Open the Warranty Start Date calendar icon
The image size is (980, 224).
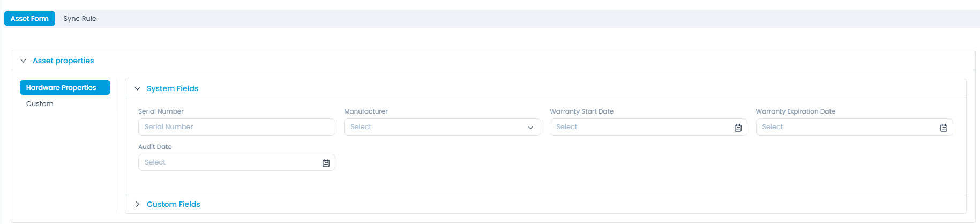[738, 128]
